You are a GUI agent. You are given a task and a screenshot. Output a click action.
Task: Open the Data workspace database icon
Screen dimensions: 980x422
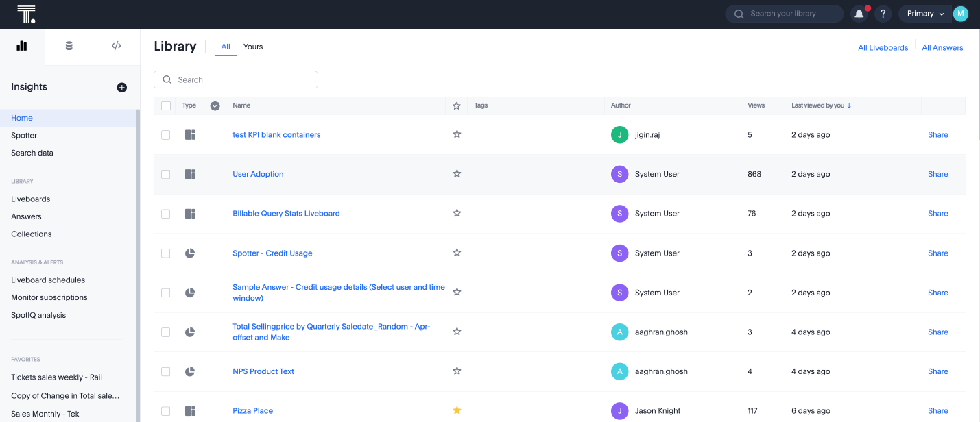tap(69, 45)
